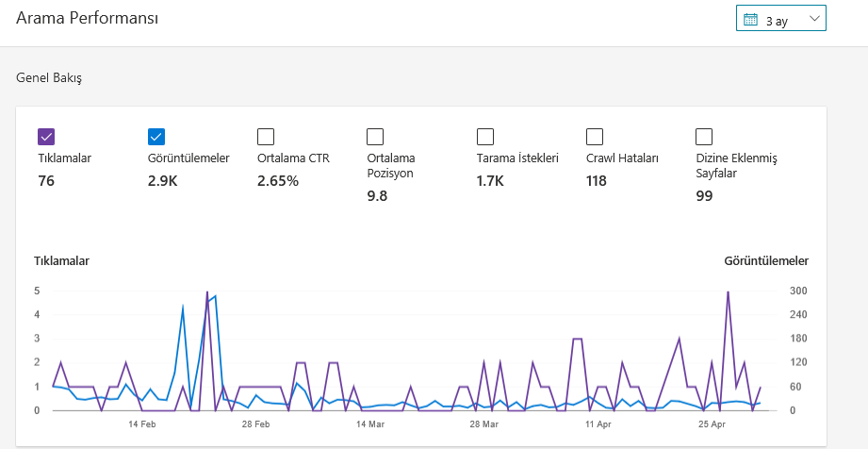The image size is (868, 449).
Task: Turn on the Crawl Hataları checkbox
Action: (x=595, y=137)
